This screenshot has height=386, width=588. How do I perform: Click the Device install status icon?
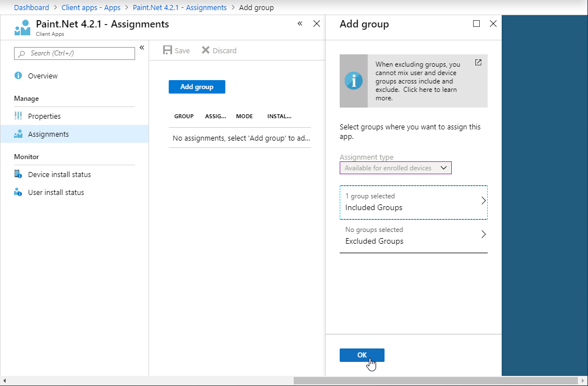click(18, 174)
